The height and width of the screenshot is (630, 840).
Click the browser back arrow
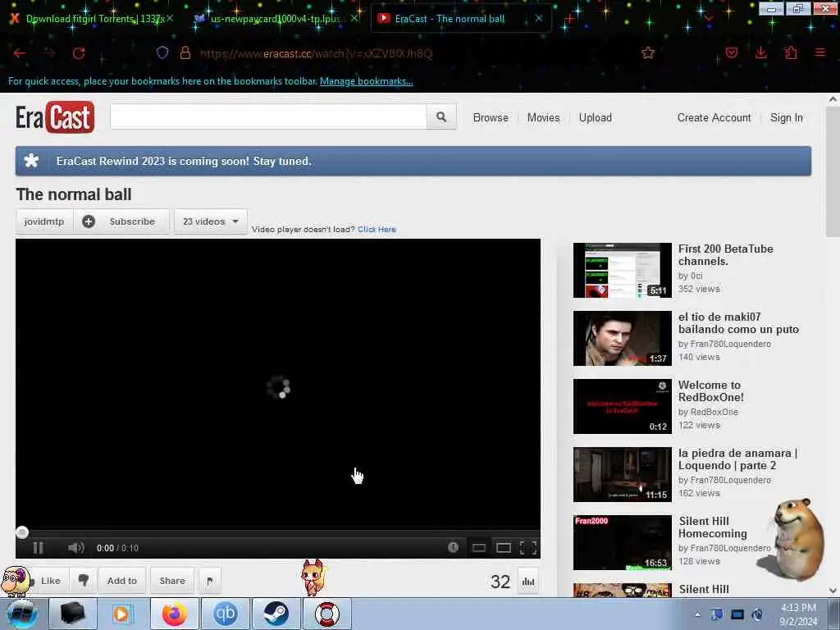click(x=20, y=53)
